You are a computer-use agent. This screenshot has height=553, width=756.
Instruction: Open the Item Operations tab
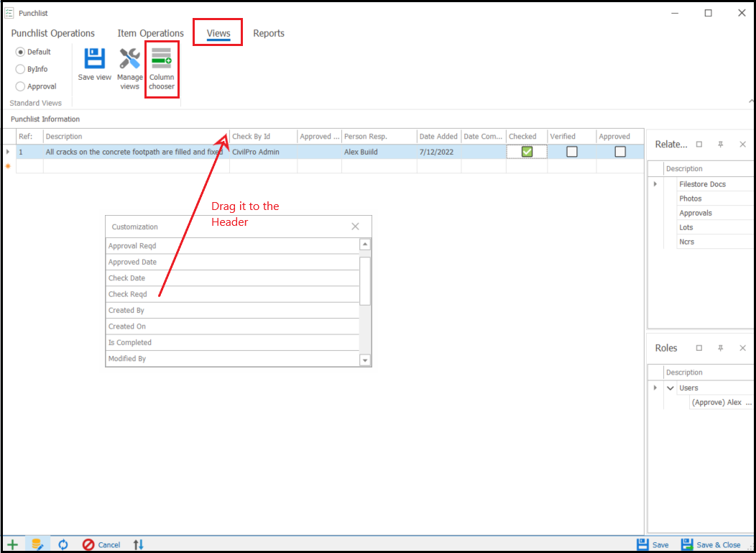pyautogui.click(x=151, y=33)
